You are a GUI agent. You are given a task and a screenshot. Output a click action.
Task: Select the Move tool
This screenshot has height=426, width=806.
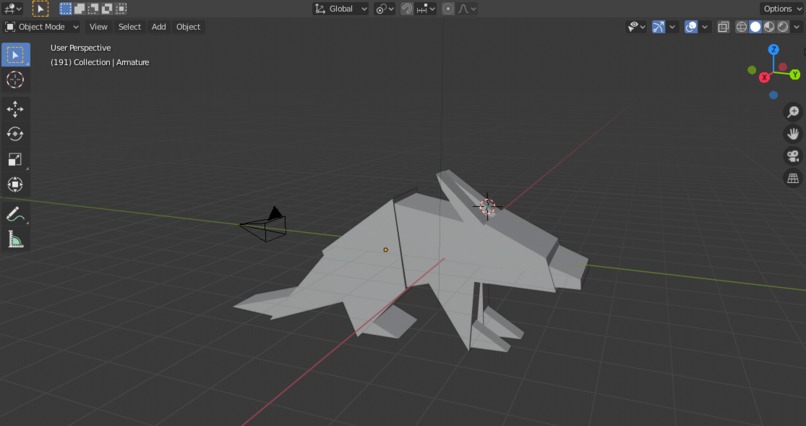click(x=15, y=109)
